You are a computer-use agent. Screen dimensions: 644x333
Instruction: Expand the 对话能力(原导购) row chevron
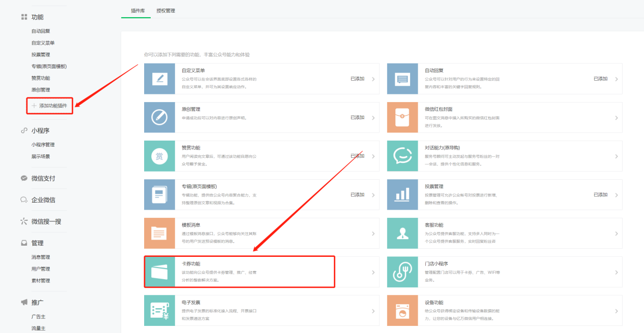pyautogui.click(x=616, y=156)
